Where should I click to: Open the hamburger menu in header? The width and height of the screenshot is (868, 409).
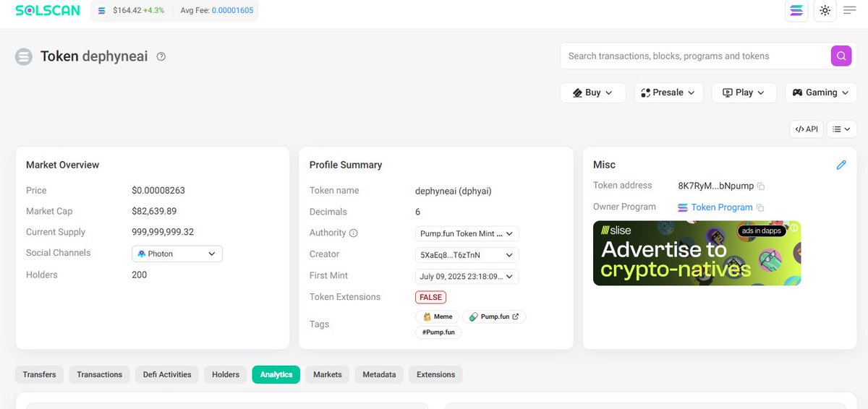(850, 11)
